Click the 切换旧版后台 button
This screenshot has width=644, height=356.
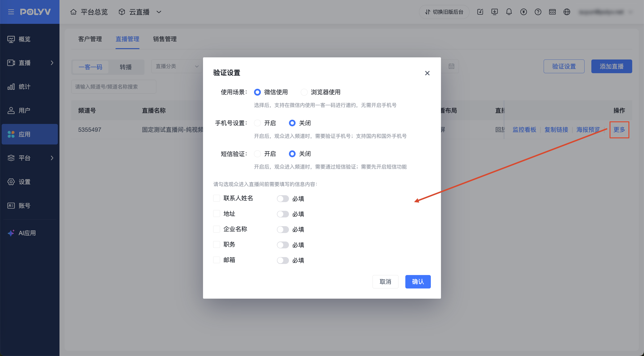(x=444, y=12)
